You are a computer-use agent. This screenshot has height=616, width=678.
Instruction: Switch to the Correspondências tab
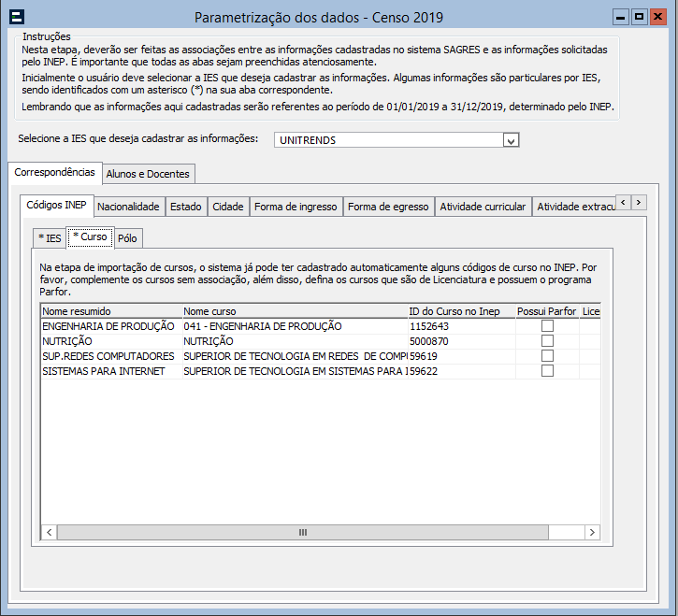pos(54,172)
